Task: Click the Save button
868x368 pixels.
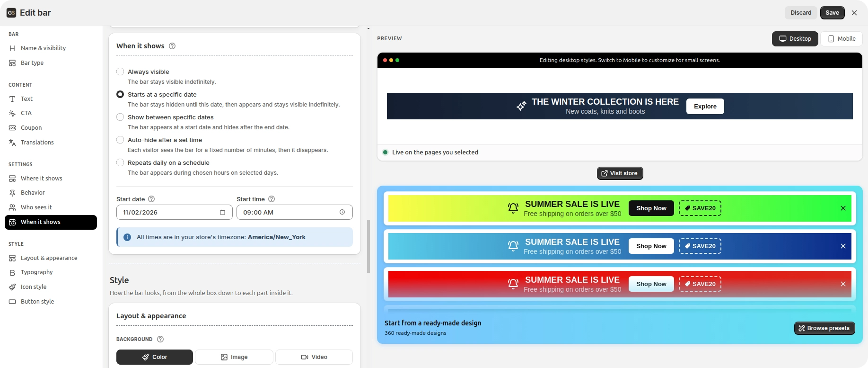Action: pos(832,13)
